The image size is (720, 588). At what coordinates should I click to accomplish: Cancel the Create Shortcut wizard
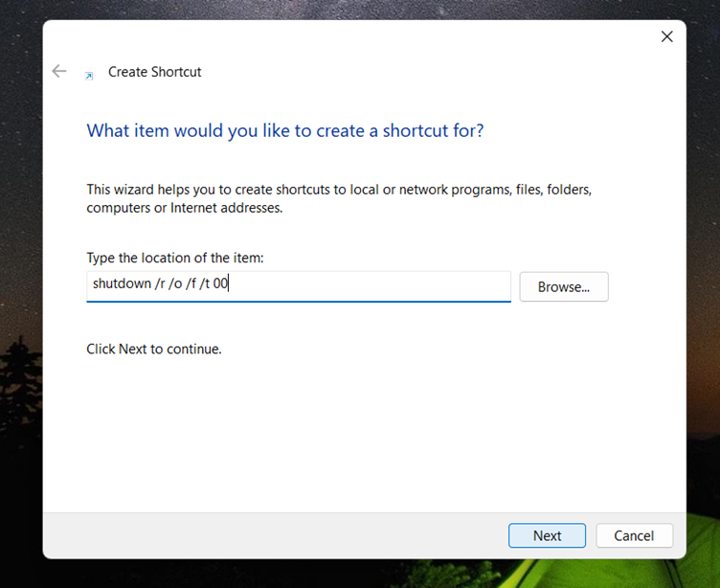[634, 535]
